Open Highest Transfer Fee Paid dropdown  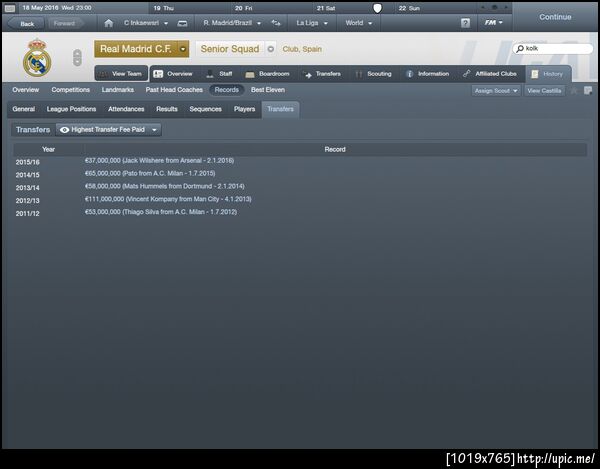109,130
